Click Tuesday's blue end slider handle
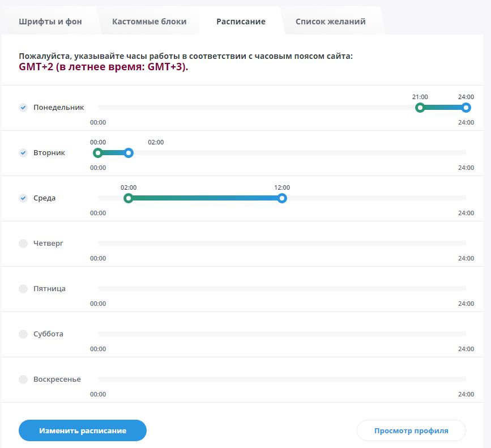 [129, 153]
